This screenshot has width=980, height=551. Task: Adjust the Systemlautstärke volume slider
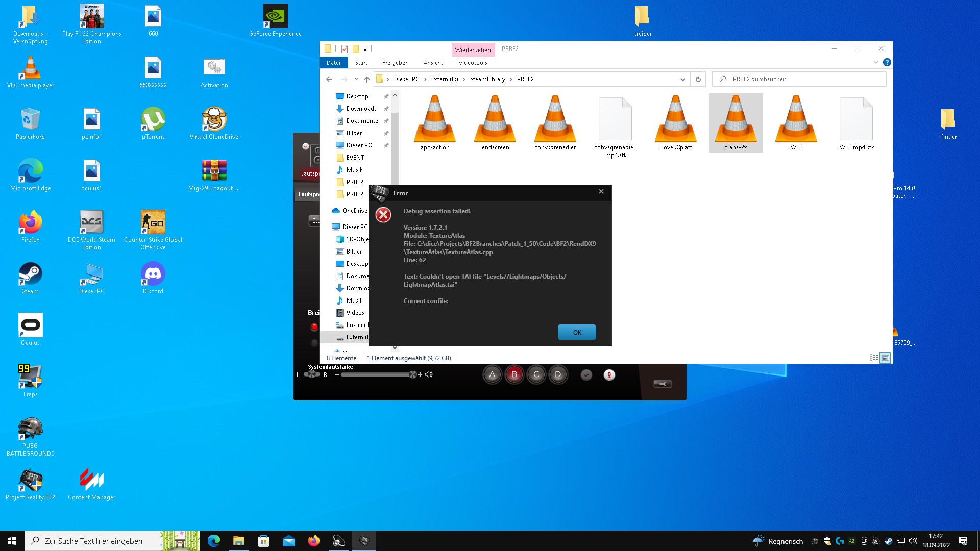click(378, 374)
